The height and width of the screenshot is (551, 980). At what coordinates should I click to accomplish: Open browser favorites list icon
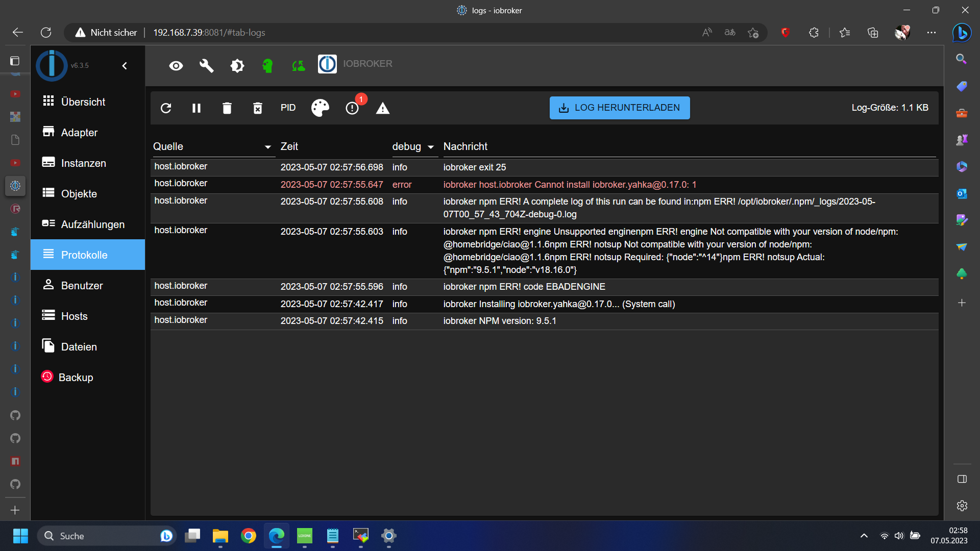click(x=845, y=33)
